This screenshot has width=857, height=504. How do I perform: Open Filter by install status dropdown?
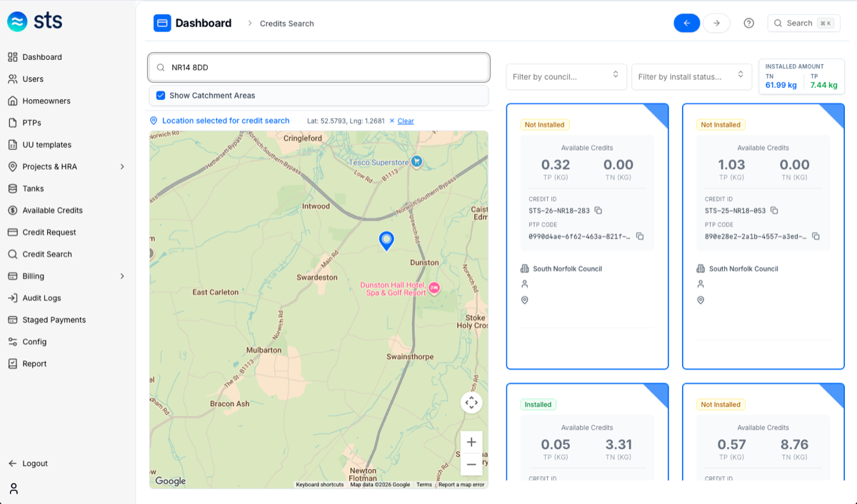691,76
